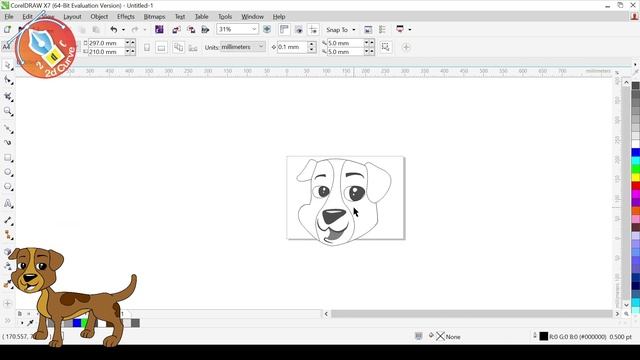
Task: Apply page layout to current page only
Action: [193, 48]
